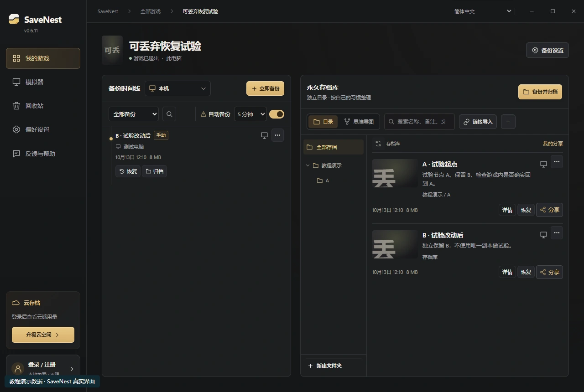This screenshot has height=392, width=584.
Task: Click the SaveNest logo icon
Action: point(14,19)
